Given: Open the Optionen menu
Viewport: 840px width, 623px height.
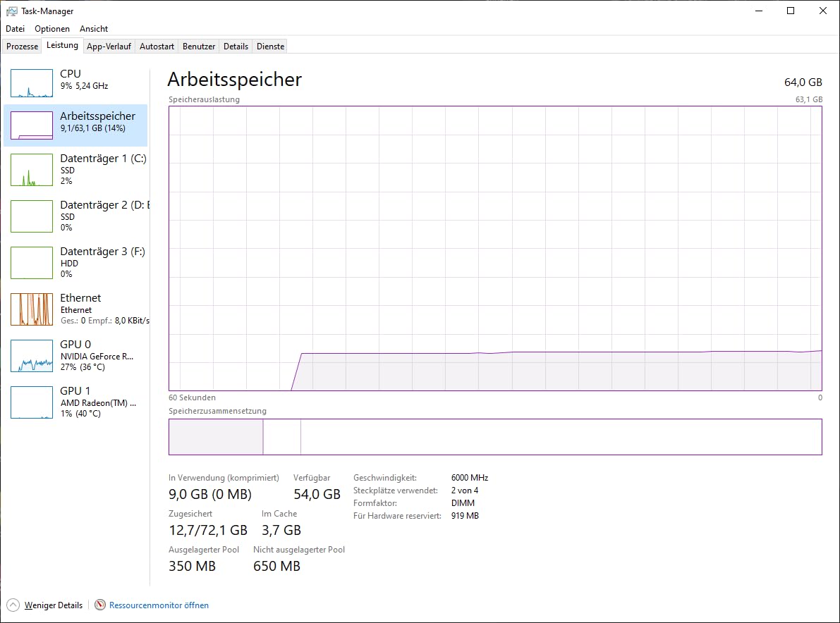Looking at the screenshot, I should (52, 29).
